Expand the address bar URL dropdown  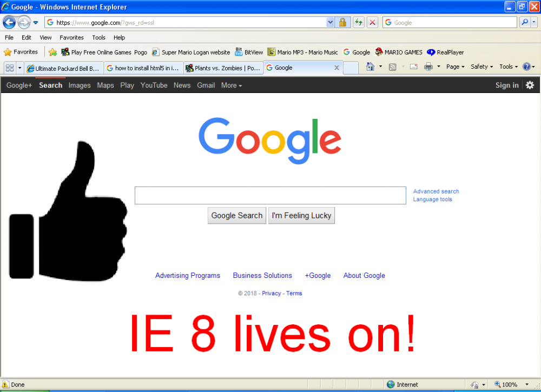pyautogui.click(x=331, y=22)
